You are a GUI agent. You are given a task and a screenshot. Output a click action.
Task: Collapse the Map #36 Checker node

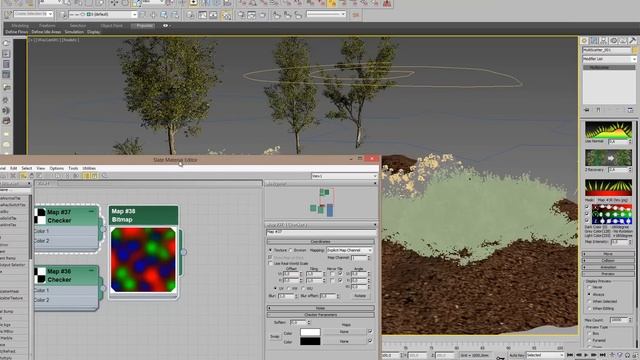91,271
